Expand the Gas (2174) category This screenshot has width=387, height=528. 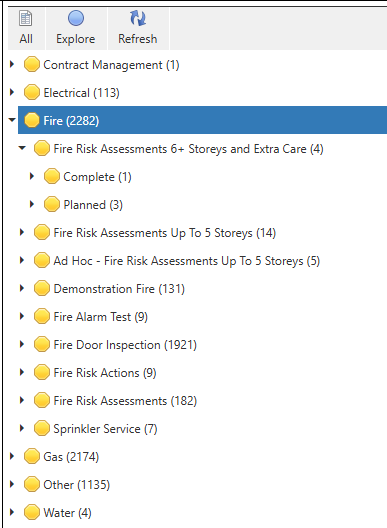pos(12,456)
